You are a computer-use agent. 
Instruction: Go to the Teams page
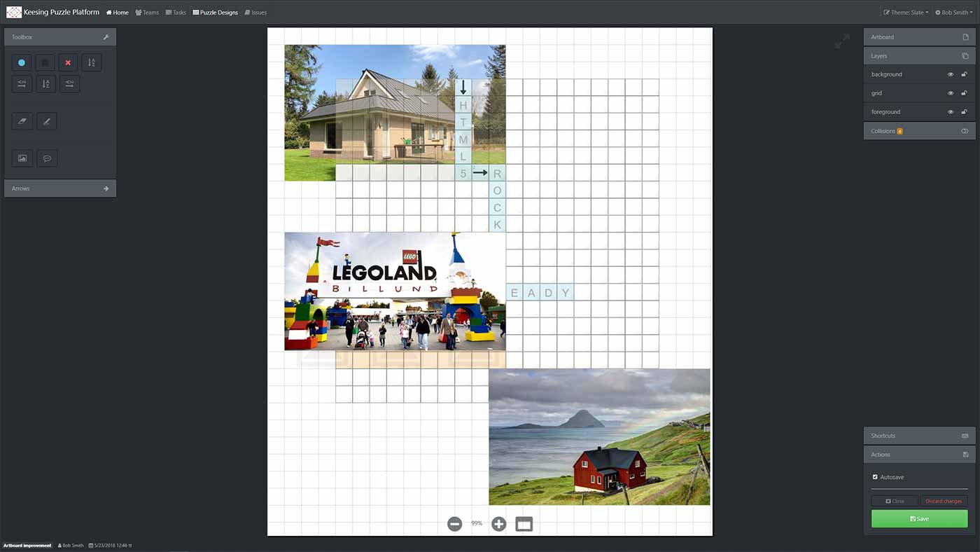click(x=147, y=13)
